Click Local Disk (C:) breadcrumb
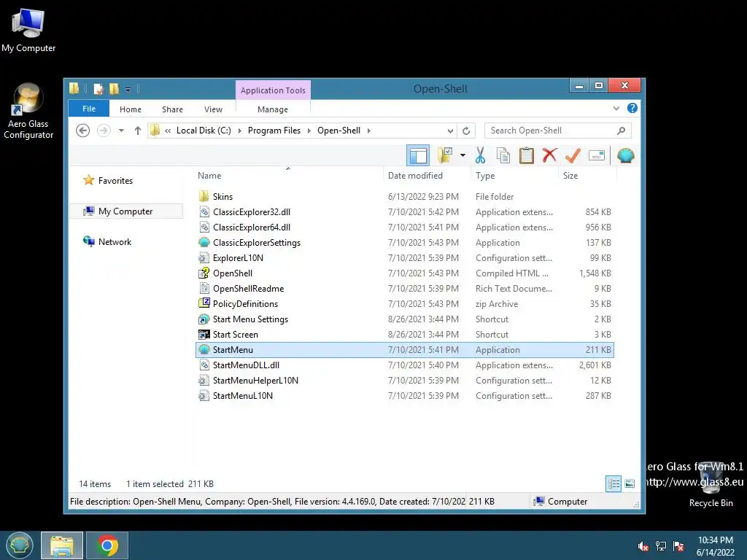This screenshot has height=560, width=747. [204, 131]
